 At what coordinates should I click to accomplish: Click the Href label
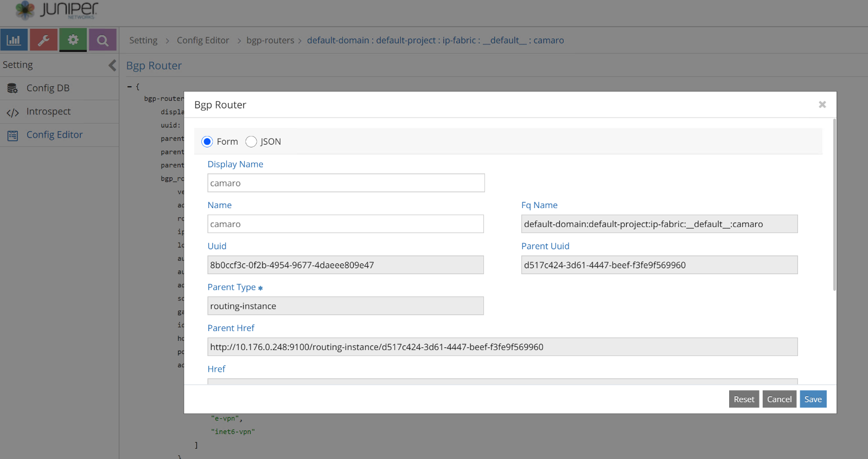(216, 369)
